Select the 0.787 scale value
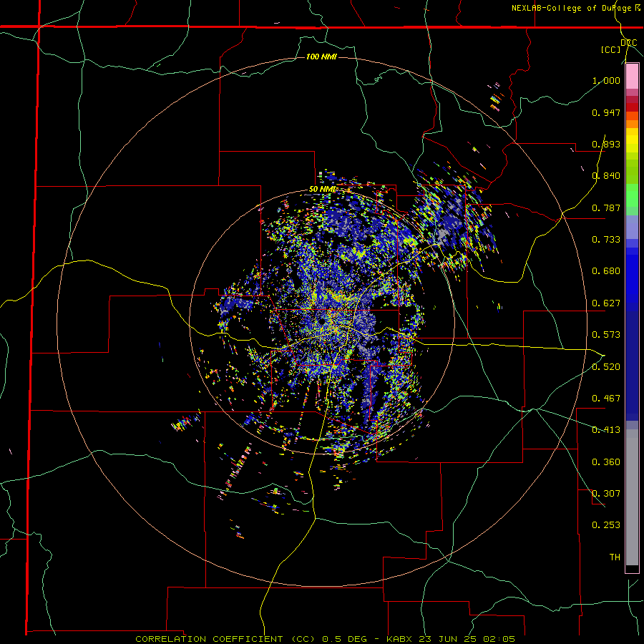Viewport: 644px width, 644px height. click(606, 208)
